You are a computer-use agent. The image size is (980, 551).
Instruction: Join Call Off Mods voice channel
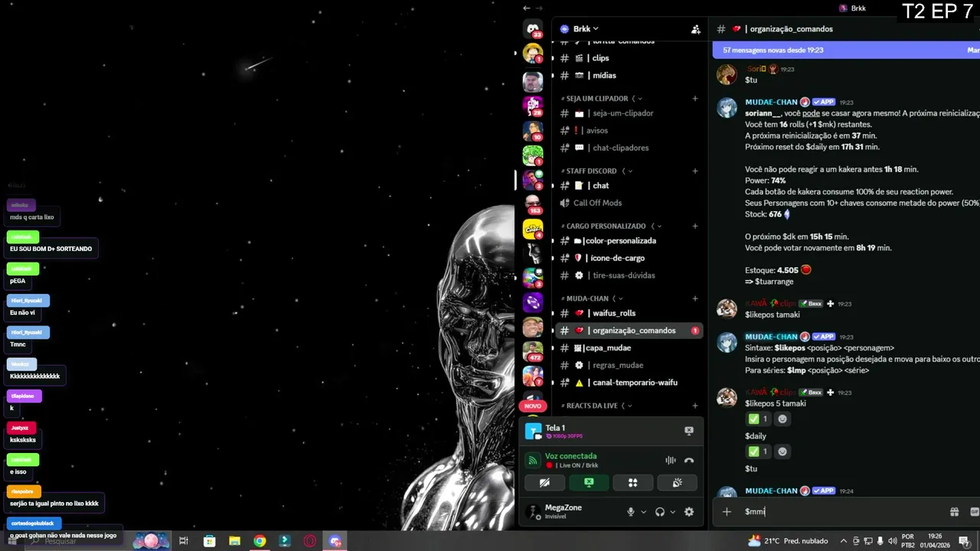click(629, 203)
